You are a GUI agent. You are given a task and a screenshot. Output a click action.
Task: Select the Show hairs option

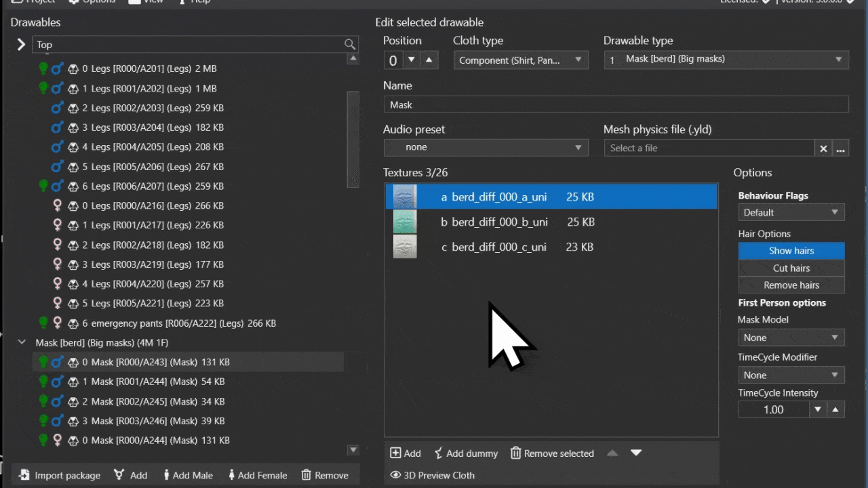[x=791, y=251]
